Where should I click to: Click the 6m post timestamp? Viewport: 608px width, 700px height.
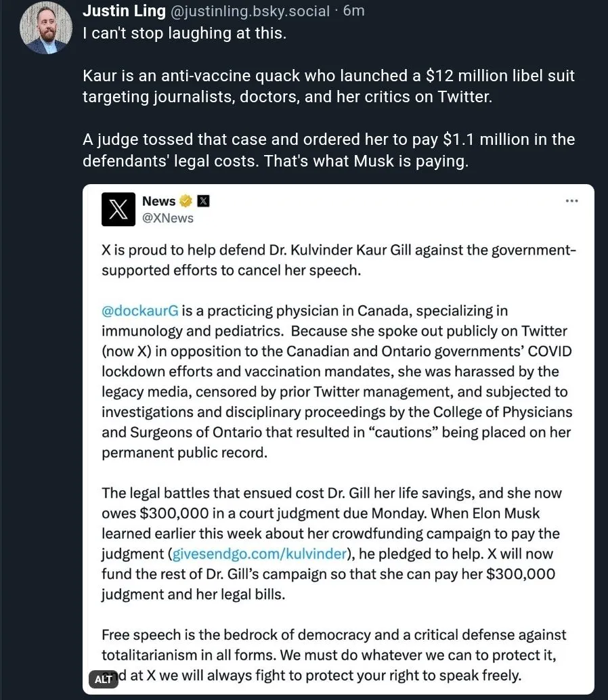(x=353, y=11)
